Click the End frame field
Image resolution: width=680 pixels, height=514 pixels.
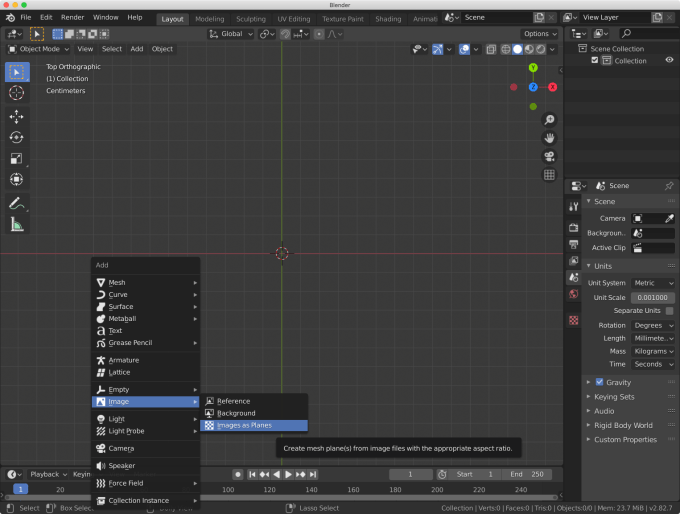tap(527, 474)
